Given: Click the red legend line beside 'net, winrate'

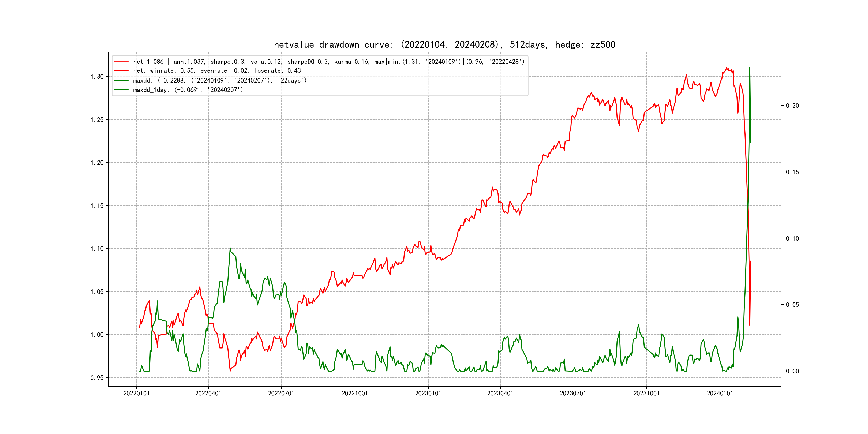Looking at the screenshot, I should pyautogui.click(x=121, y=71).
